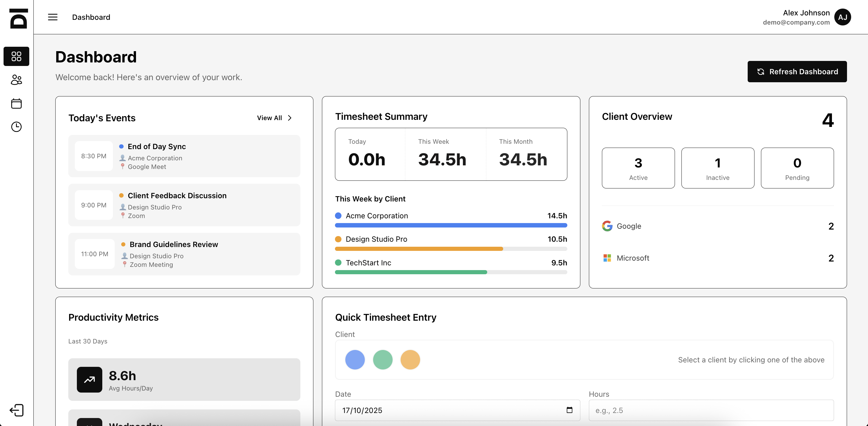This screenshot has height=426, width=868.
Task: Click the dashboard grid icon in sidebar
Action: [x=16, y=56]
